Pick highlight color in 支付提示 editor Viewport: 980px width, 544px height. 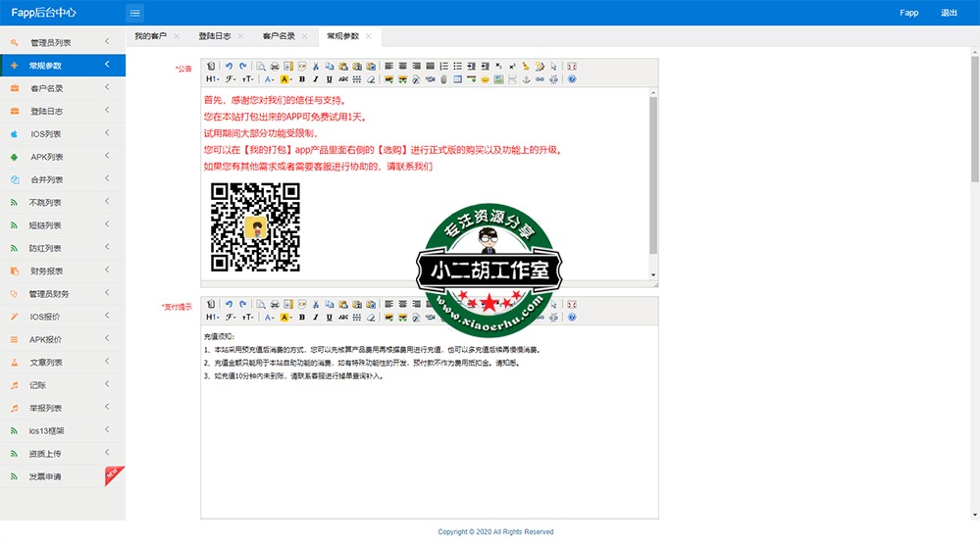(285, 318)
